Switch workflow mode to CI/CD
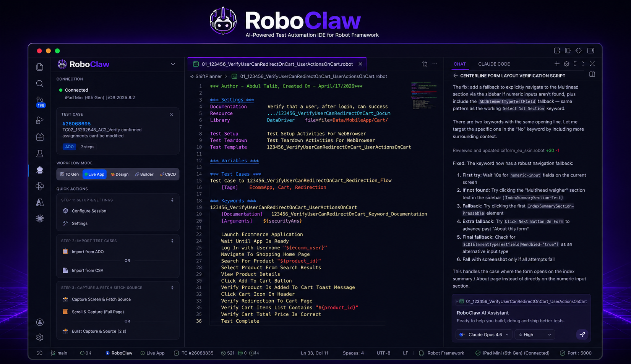The width and height of the screenshot is (631, 364). (x=168, y=174)
